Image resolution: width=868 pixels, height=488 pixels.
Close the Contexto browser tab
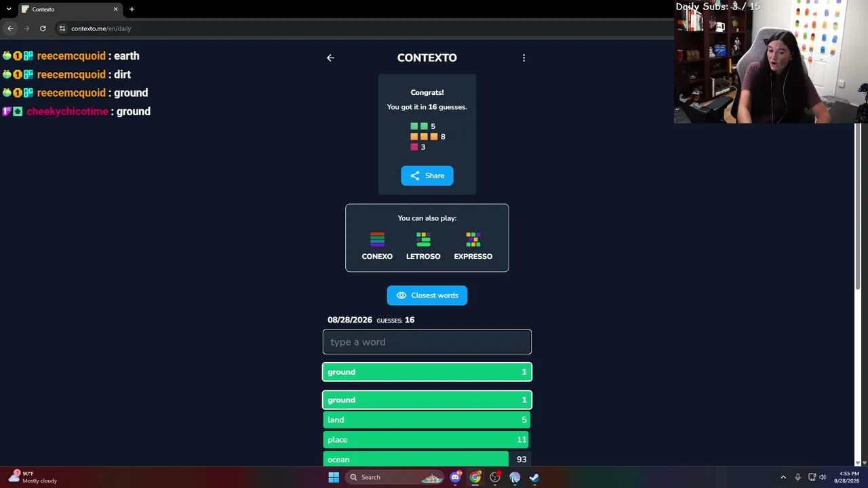click(115, 9)
